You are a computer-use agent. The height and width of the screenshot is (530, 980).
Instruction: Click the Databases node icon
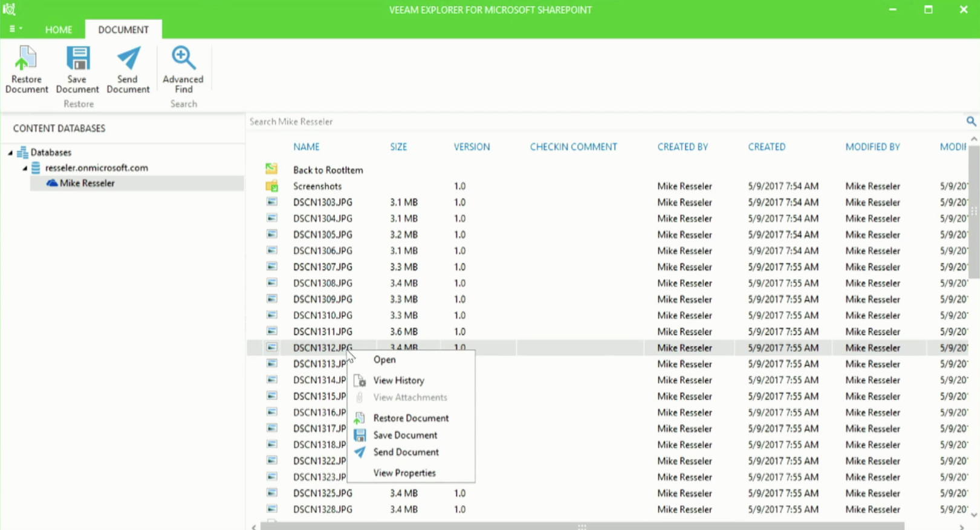22,152
